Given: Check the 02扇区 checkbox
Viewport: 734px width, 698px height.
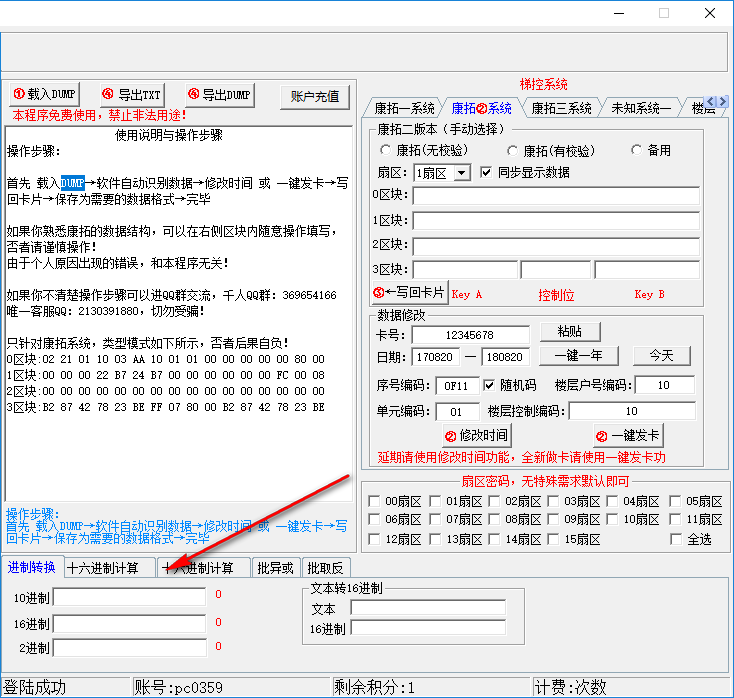Looking at the screenshot, I should [x=494, y=501].
